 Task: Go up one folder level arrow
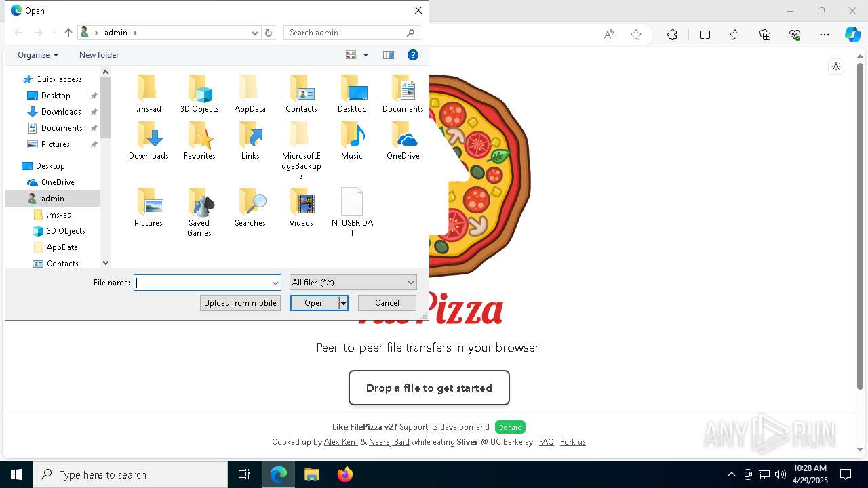[68, 33]
